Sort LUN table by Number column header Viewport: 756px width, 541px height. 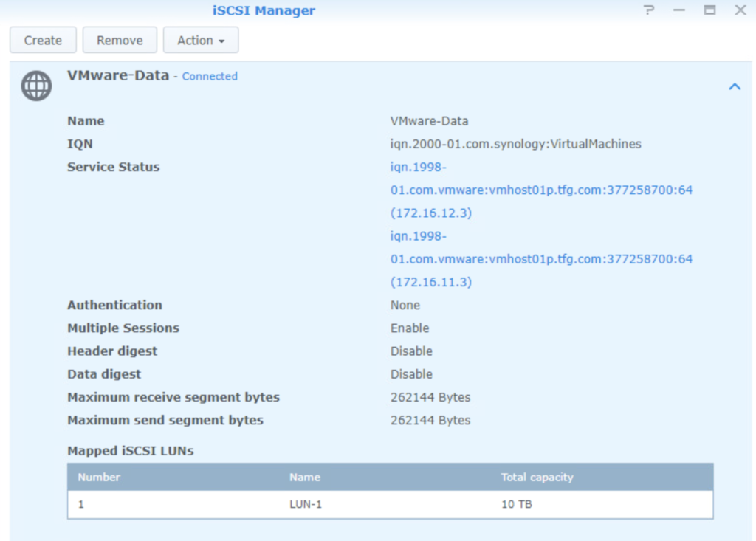[x=99, y=478]
